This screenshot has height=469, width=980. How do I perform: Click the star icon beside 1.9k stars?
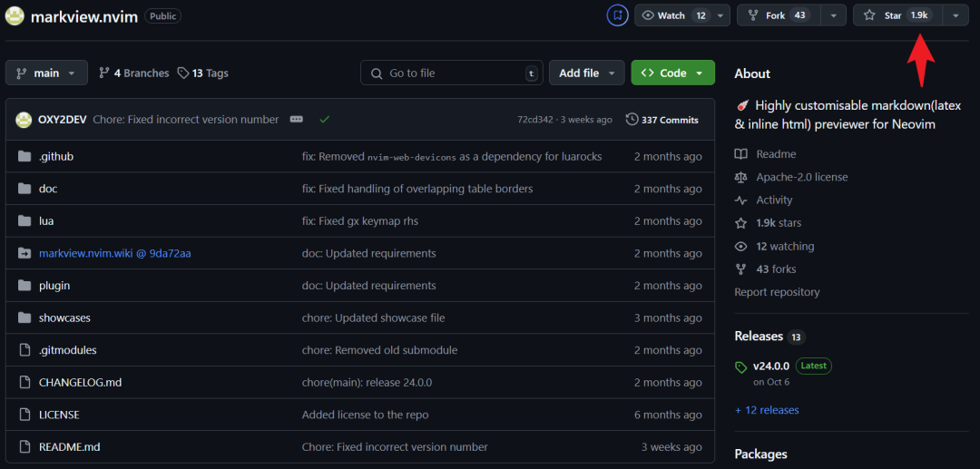[740, 223]
